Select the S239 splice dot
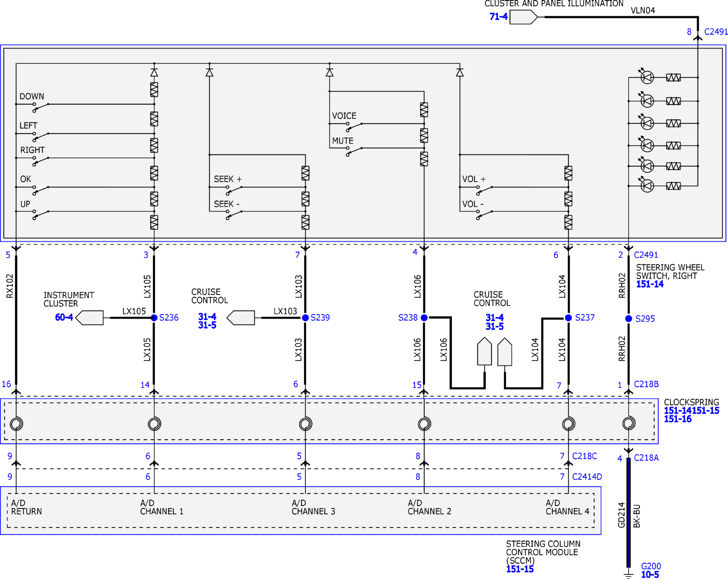This screenshot has height=579, width=728. [x=306, y=318]
